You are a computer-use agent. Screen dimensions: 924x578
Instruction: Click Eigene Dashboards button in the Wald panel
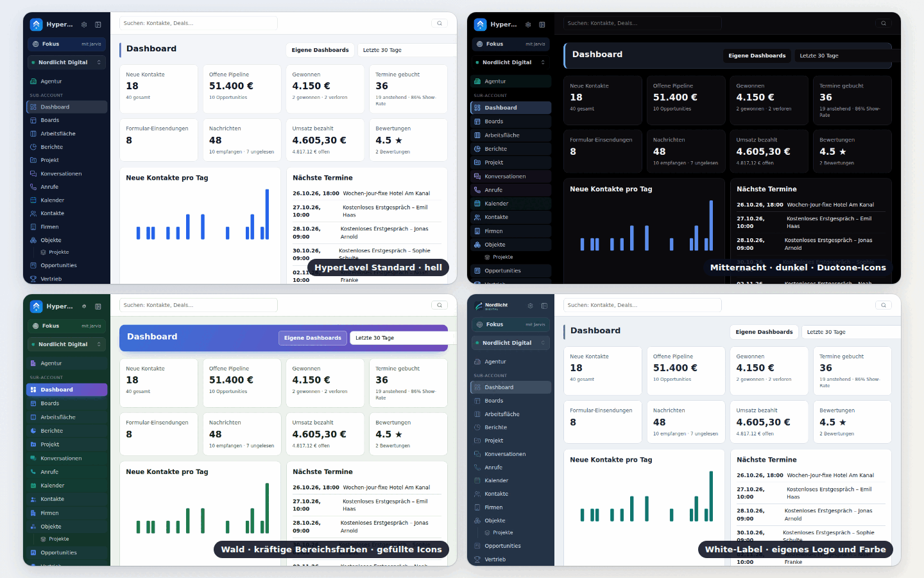pos(312,338)
